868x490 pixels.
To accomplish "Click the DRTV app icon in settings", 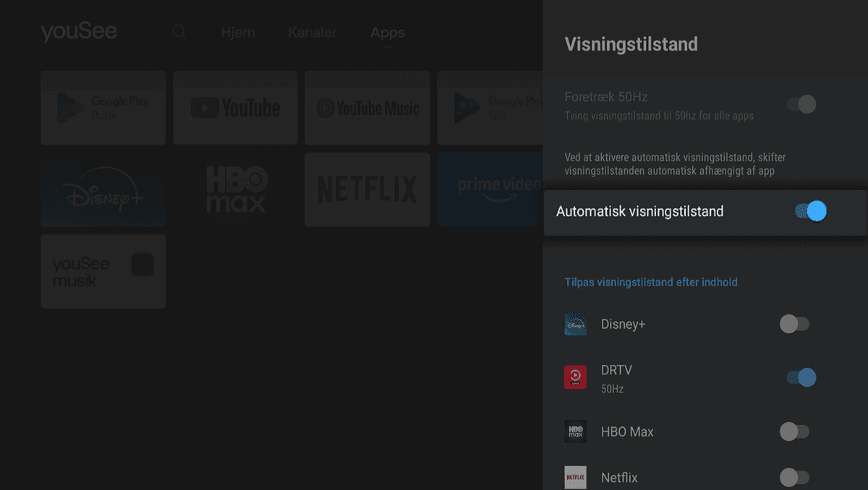I will tap(575, 377).
